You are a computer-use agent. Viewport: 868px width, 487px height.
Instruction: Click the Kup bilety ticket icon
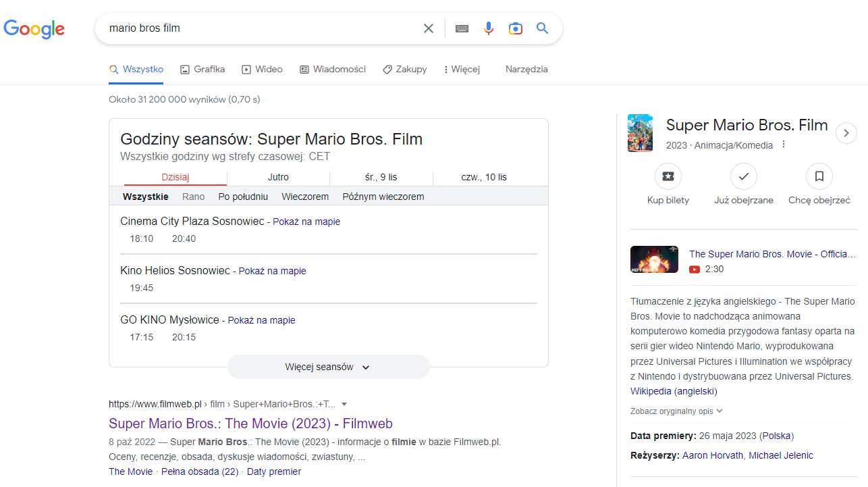click(x=668, y=176)
